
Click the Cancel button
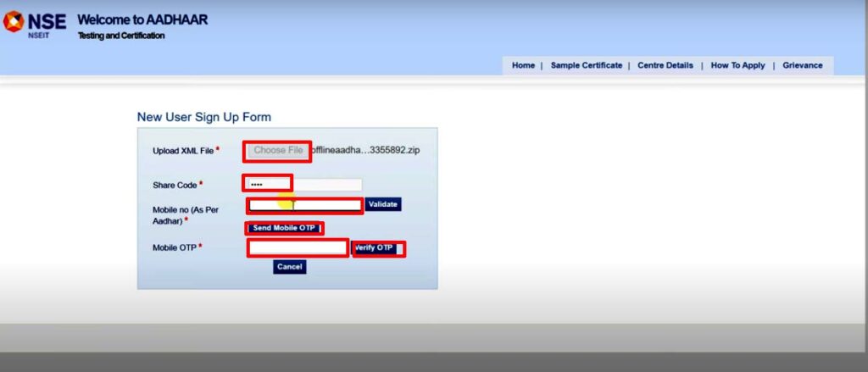(x=290, y=267)
